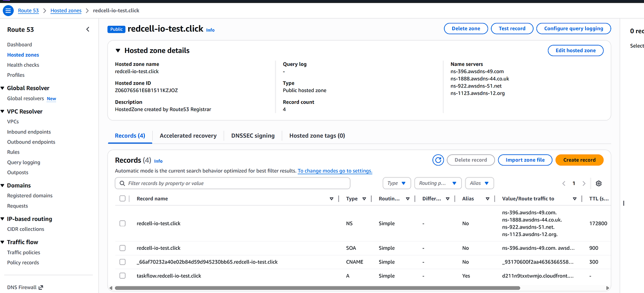Viewport: 644px width, 293px height.
Task: Open Policy records in sidebar
Action: click(x=23, y=263)
